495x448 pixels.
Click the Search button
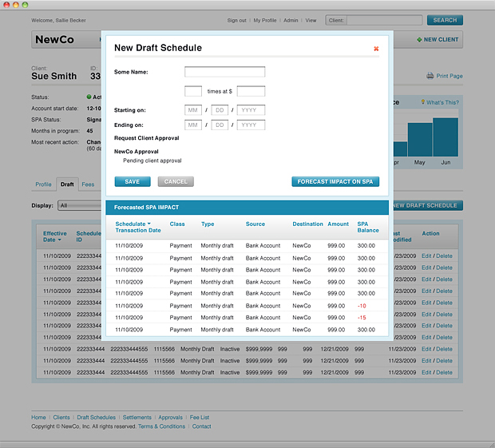[444, 20]
